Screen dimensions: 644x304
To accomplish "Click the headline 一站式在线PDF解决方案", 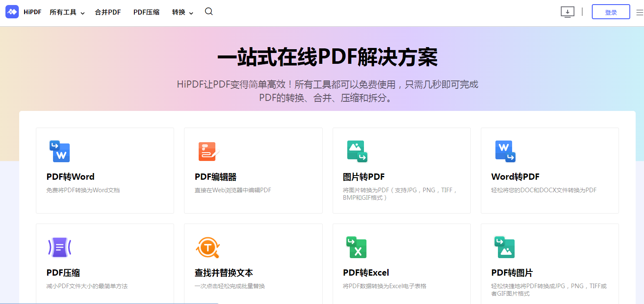I will [327, 57].
